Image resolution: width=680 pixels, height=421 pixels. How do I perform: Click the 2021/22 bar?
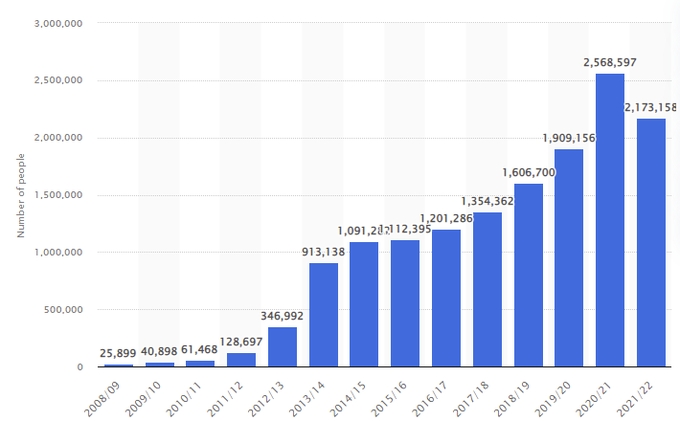click(650, 243)
